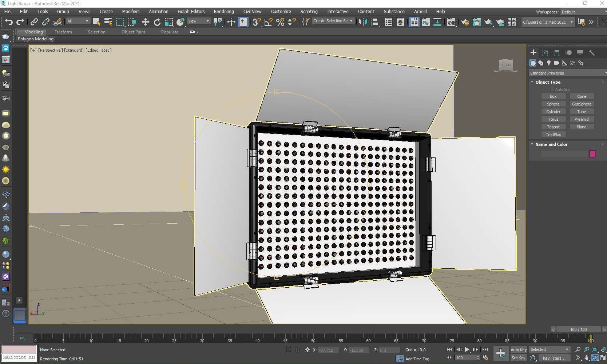Screen dimensions: 607x364
Task: Click the Undo arrow in main toolbar
Action: (8, 22)
